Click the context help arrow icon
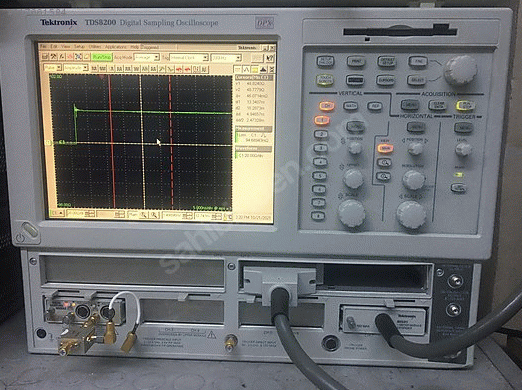The image size is (522, 390). point(271,58)
